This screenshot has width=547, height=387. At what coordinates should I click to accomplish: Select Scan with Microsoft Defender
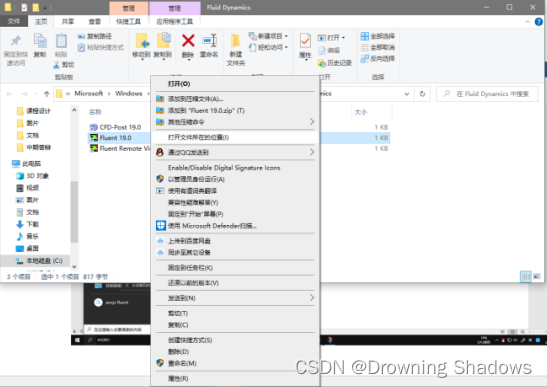pyautogui.click(x=235, y=226)
